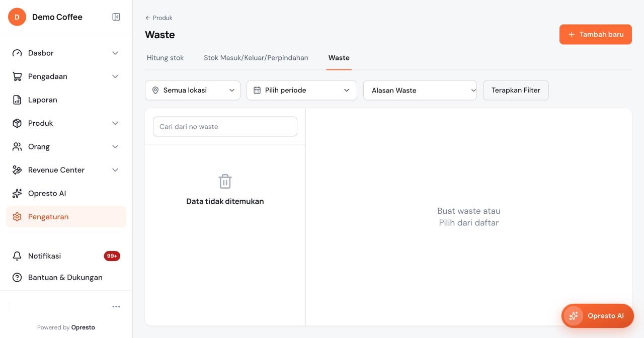644x338 pixels.
Task: Expand the Revenue Center menu chevron
Action: 115,170
